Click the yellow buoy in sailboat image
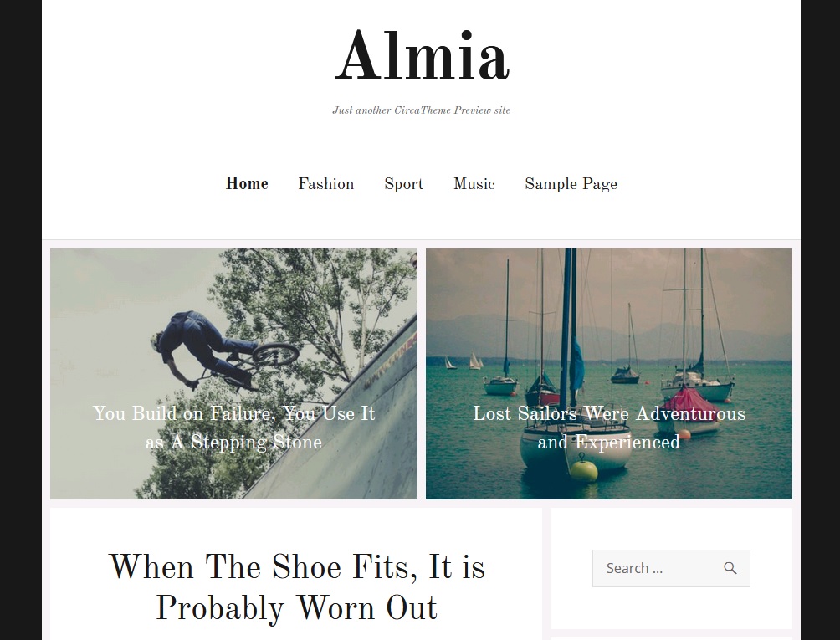This screenshot has height=640, width=840. click(583, 468)
